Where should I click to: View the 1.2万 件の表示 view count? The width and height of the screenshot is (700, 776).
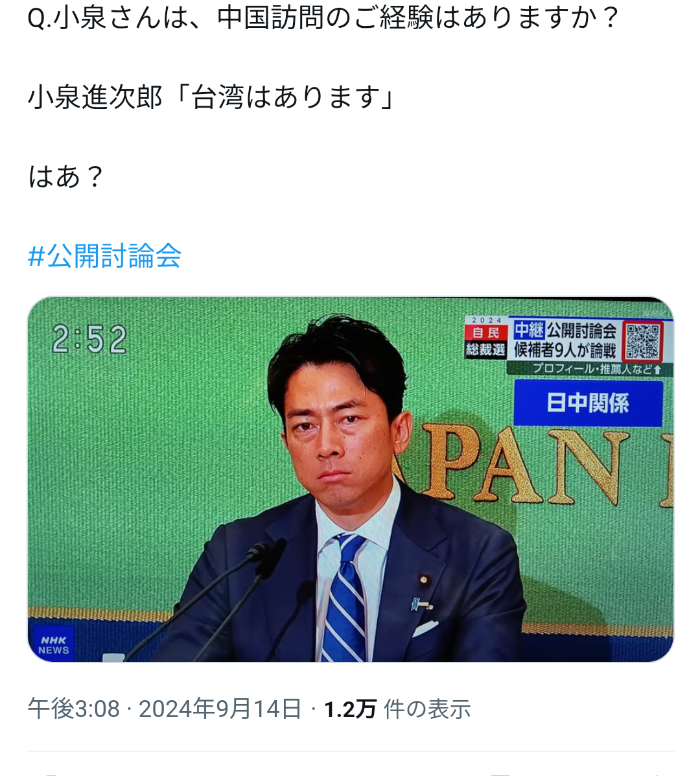[x=397, y=708]
